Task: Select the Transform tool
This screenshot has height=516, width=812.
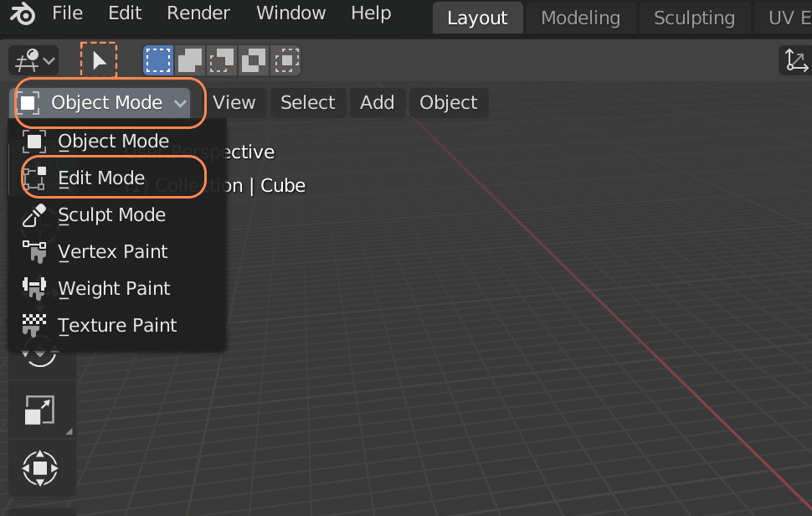Action: pyautogui.click(x=40, y=468)
